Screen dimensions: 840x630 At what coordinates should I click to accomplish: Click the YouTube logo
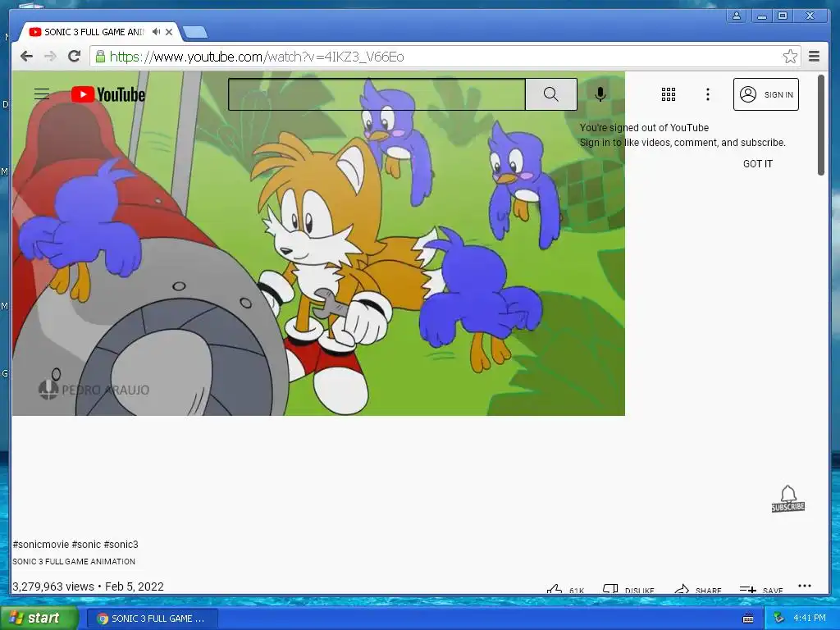pyautogui.click(x=108, y=95)
